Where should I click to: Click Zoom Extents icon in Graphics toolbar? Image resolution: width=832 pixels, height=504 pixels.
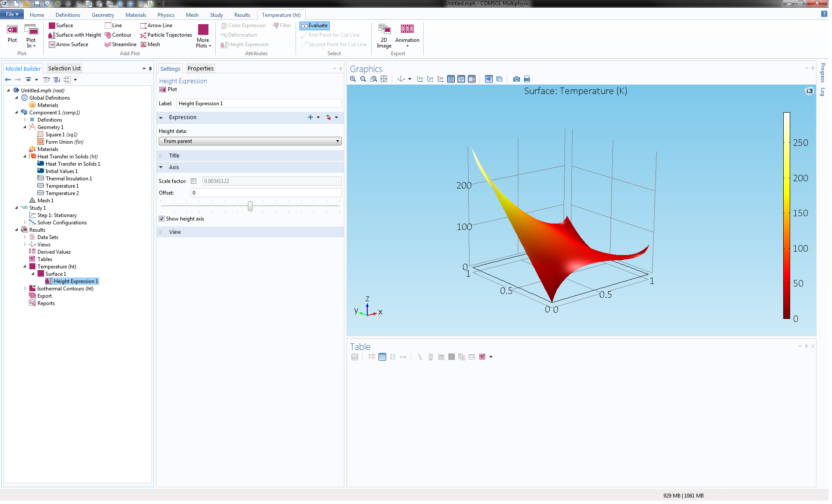point(384,79)
